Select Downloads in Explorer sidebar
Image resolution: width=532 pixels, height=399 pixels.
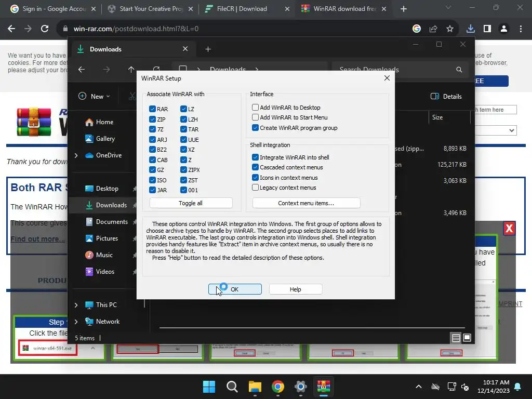(106, 205)
